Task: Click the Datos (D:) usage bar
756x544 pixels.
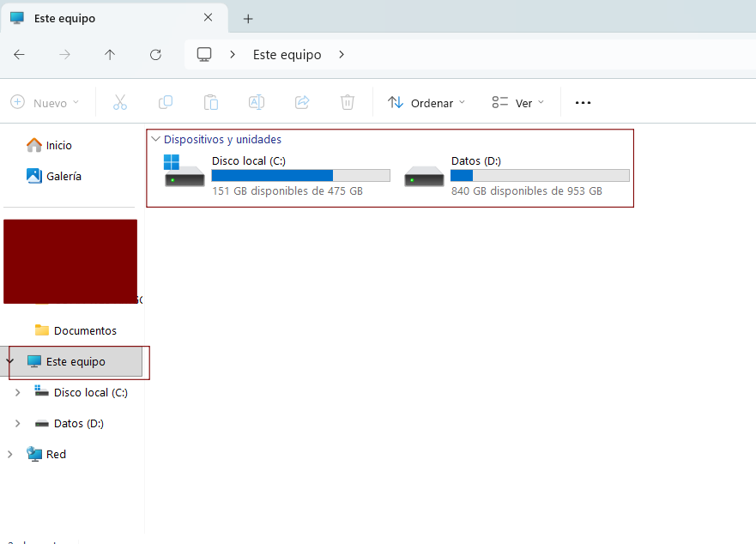Action: coord(540,176)
